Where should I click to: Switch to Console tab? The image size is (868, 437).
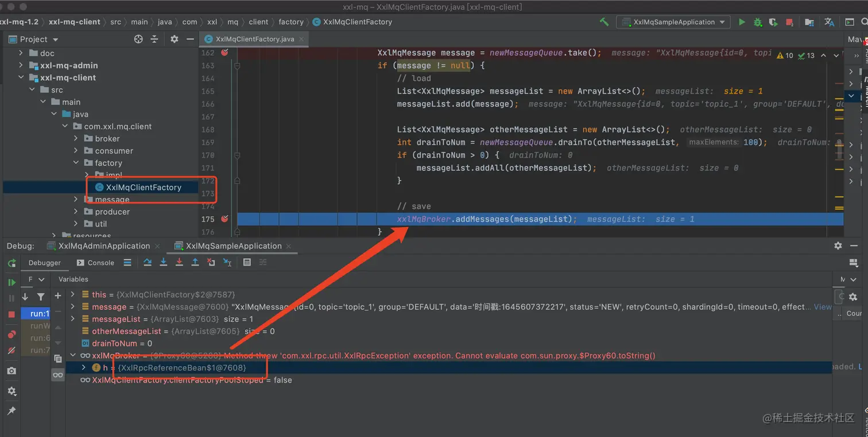pyautogui.click(x=95, y=263)
